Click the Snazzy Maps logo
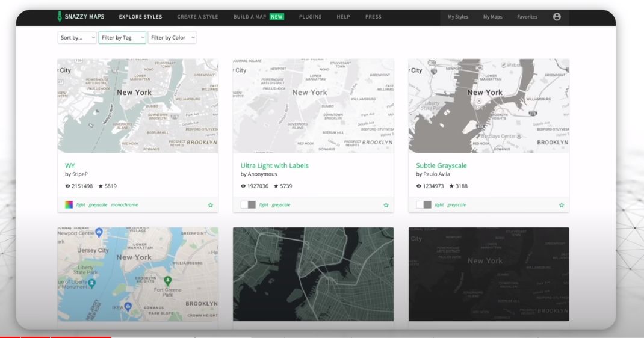Screen dimensions: 644x338 pos(81,17)
